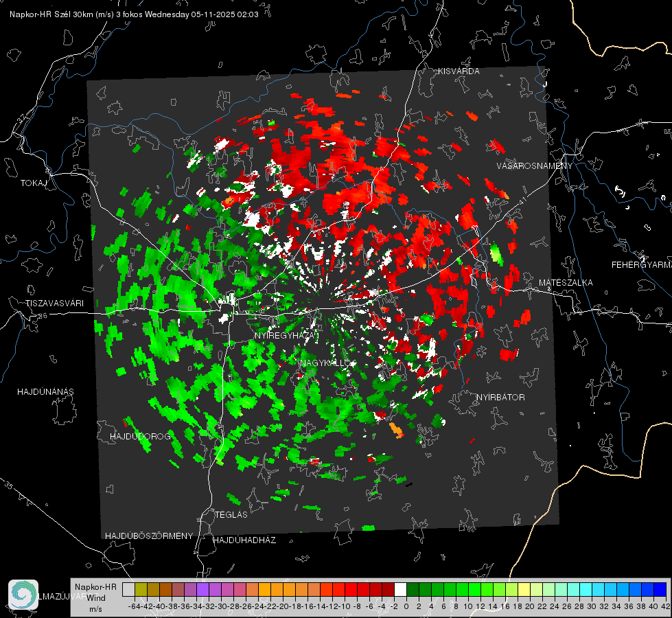
Task: Click the Napkor-HR radar title at top
Action: 134,14
